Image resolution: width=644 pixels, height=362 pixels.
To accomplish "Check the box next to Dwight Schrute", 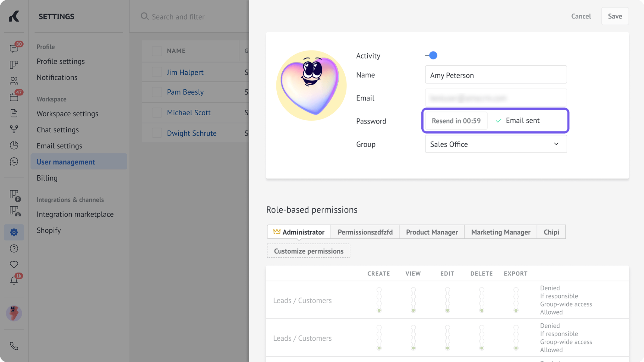I will 157,133.
